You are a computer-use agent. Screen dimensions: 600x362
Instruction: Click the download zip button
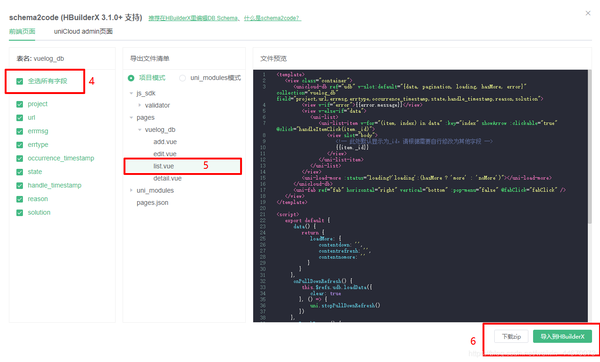511,336
